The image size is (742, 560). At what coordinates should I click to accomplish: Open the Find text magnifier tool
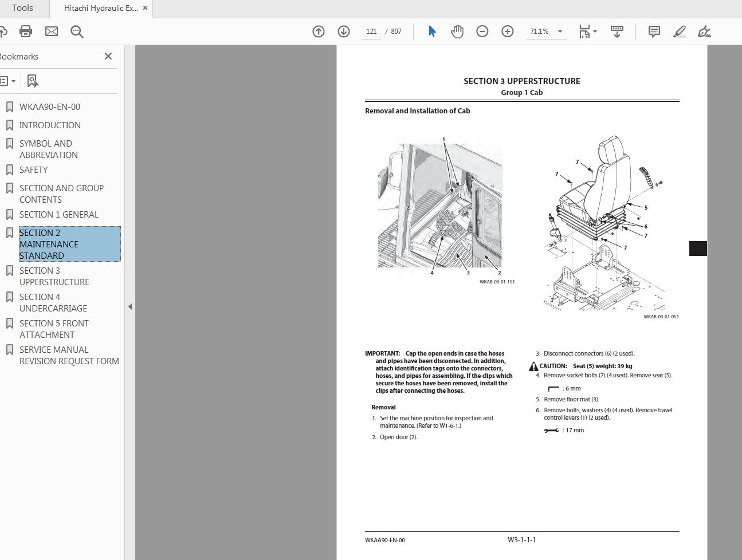[77, 31]
